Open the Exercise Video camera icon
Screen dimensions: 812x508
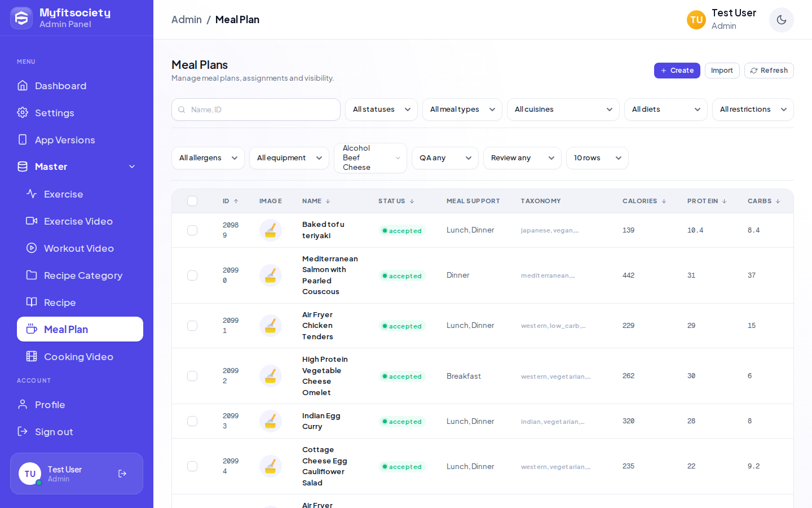point(32,221)
